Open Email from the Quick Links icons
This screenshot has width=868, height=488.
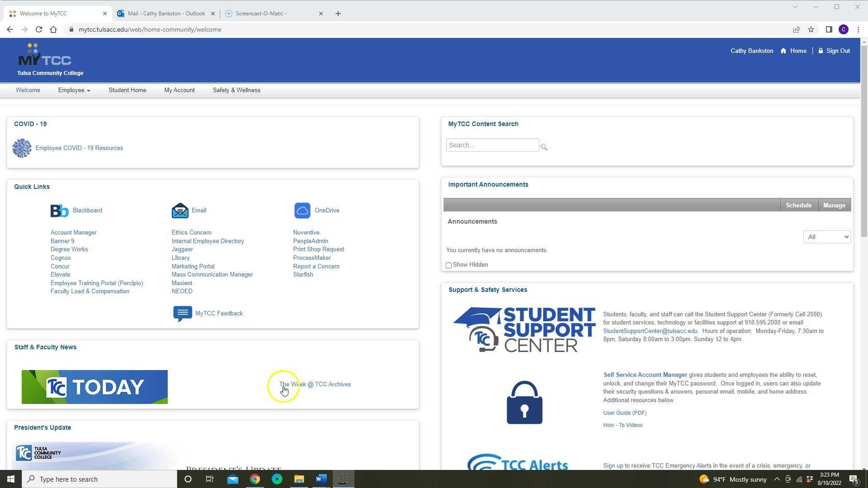pos(180,210)
